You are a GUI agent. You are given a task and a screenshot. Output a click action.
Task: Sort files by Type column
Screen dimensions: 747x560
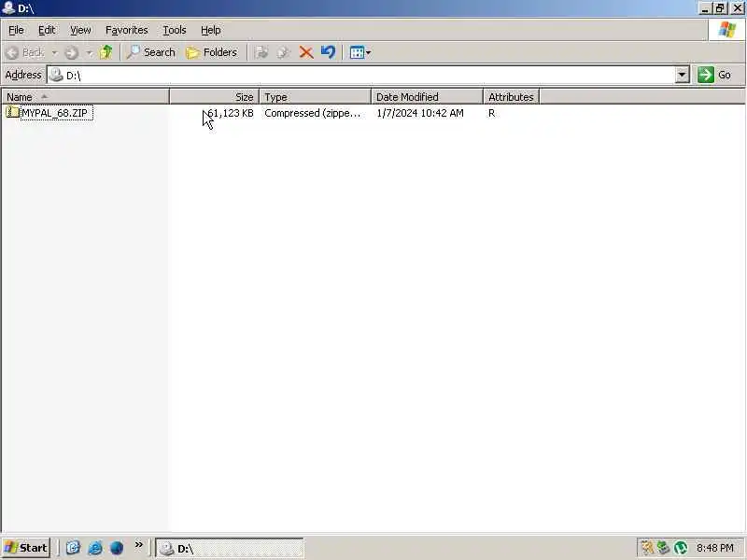(315, 97)
